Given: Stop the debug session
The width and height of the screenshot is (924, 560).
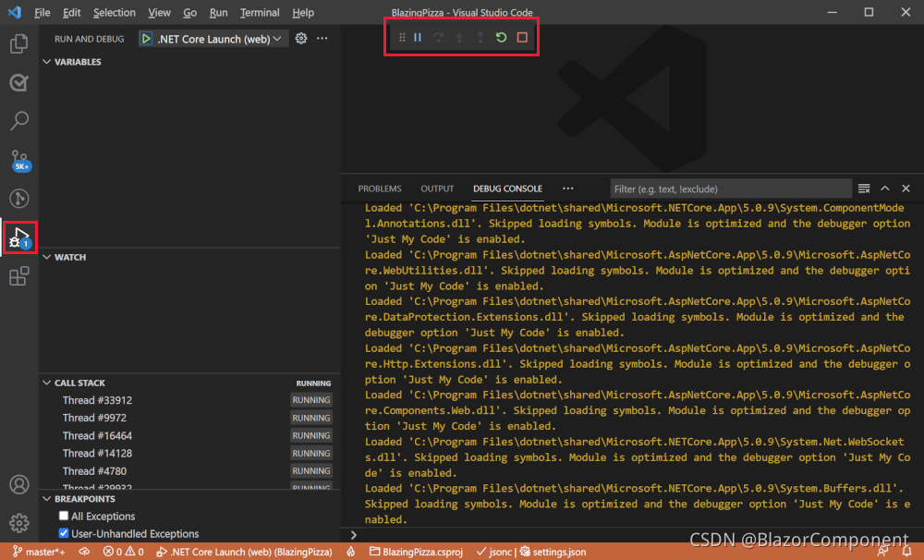Looking at the screenshot, I should 522,37.
